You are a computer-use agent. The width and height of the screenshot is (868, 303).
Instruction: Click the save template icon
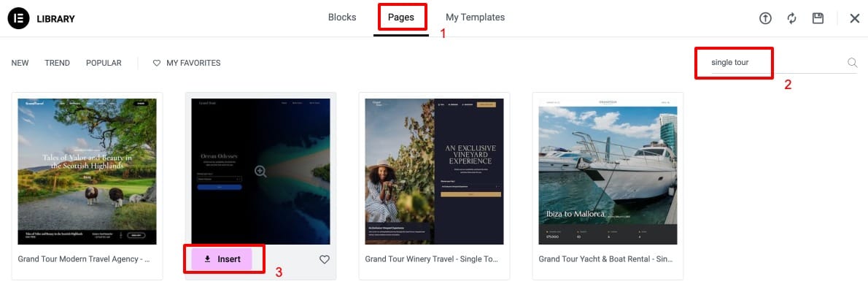point(818,18)
